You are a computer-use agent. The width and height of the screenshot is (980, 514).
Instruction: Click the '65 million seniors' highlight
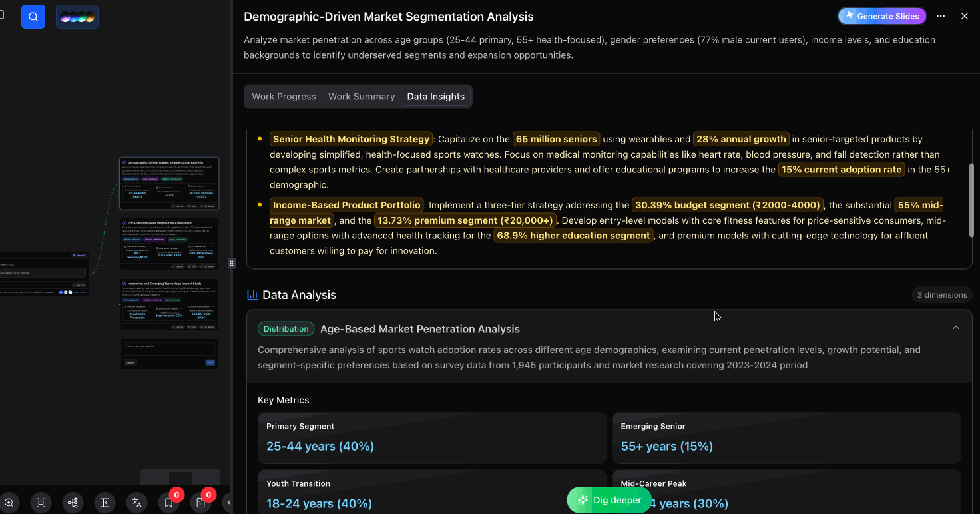(x=557, y=139)
